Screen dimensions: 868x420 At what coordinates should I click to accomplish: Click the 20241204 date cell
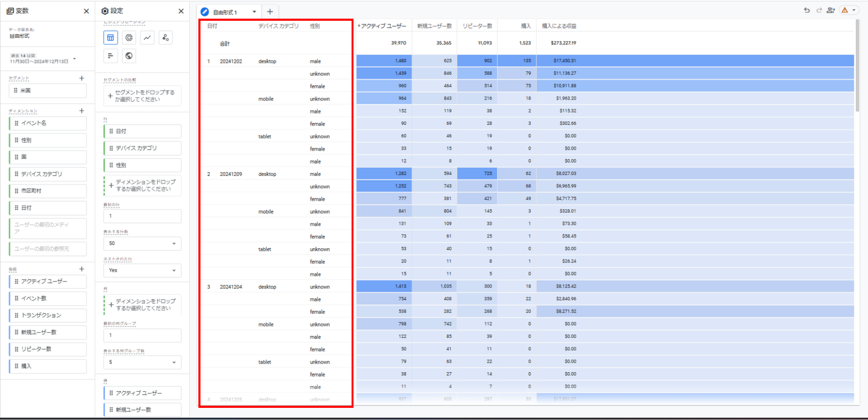231,287
